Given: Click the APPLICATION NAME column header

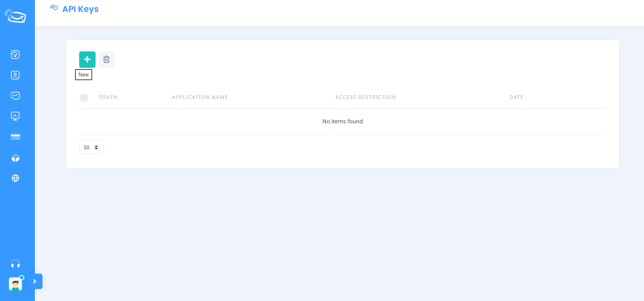Looking at the screenshot, I should 200,97.
